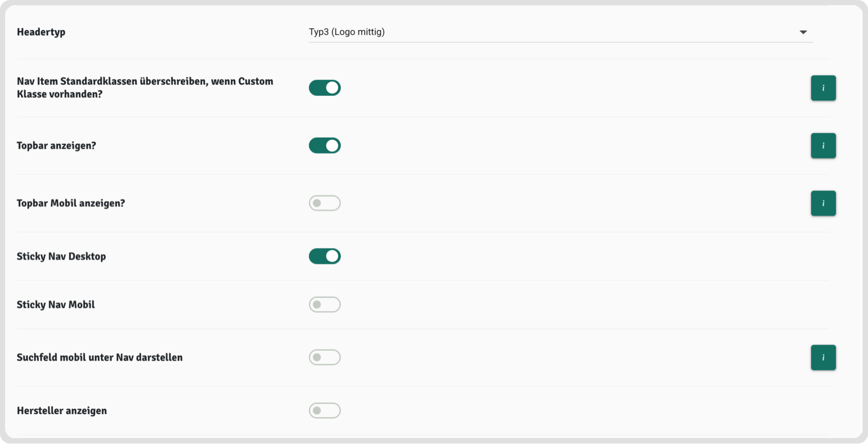The height and width of the screenshot is (444, 868).
Task: Click the 'Sticky Nav Mobil' label
Action: [56, 305]
